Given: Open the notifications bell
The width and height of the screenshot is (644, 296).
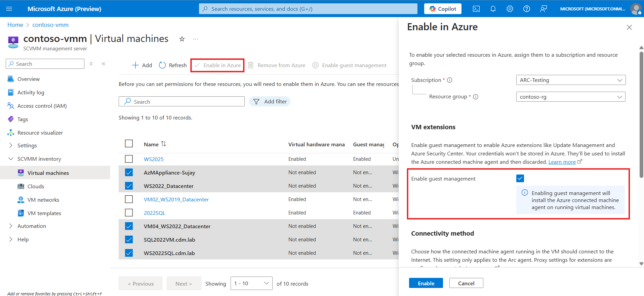Looking at the screenshot, I should (x=493, y=9).
